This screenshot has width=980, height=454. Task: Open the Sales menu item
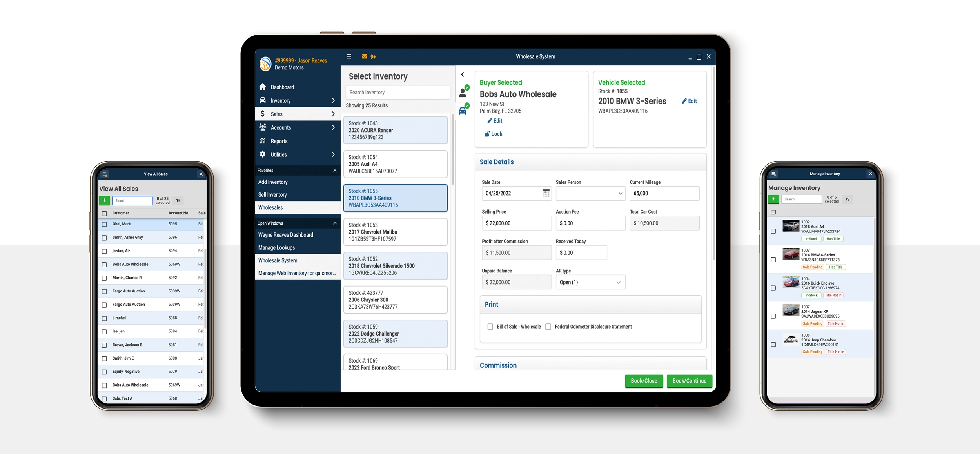(x=276, y=114)
